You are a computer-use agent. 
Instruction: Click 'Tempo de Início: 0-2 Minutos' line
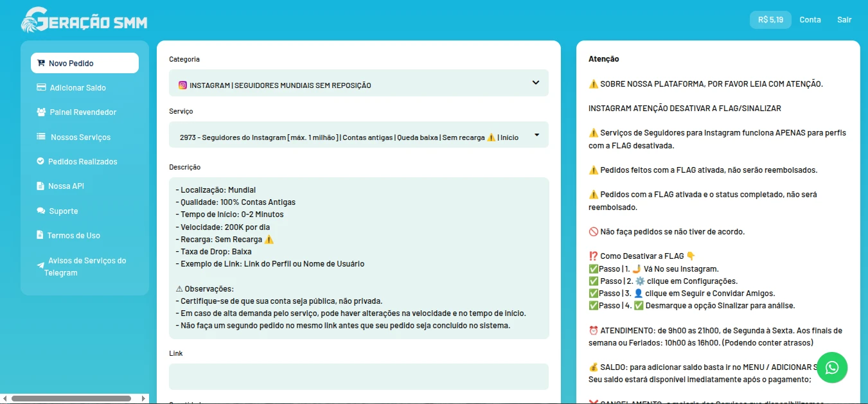229,215
